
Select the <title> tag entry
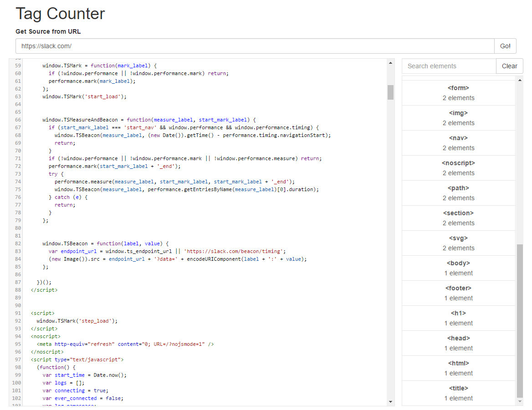[458, 394]
